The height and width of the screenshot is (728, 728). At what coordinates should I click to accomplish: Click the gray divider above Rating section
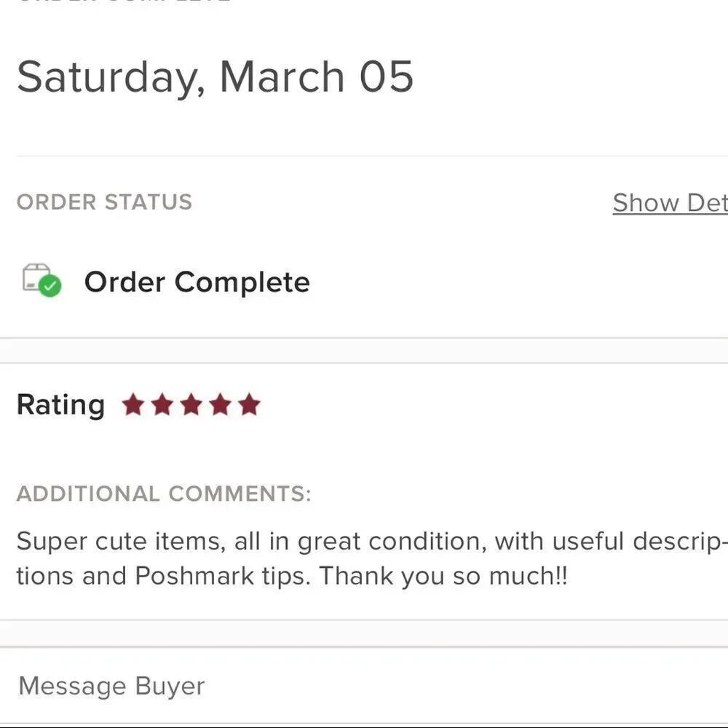[364, 351]
